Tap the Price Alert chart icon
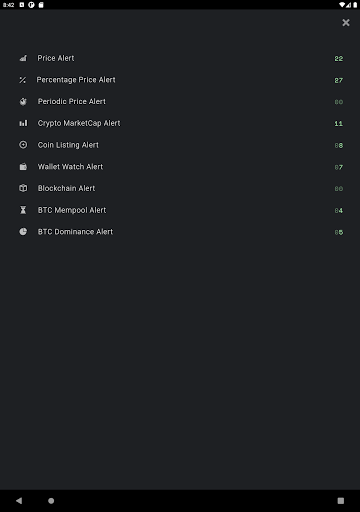The width and height of the screenshot is (360, 512). pyautogui.click(x=23, y=58)
